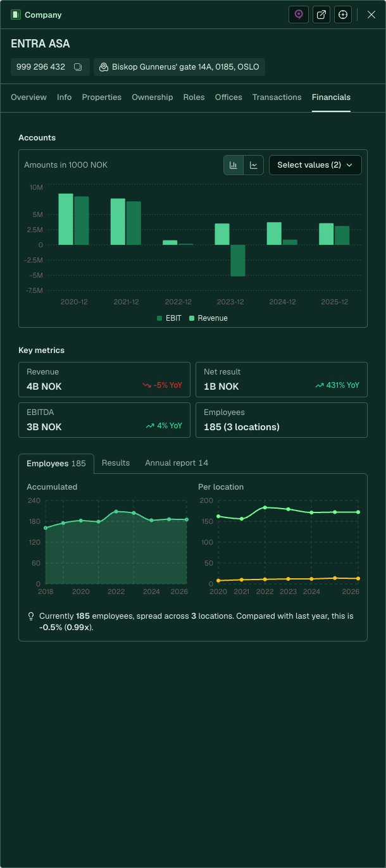Select the Employees 185 sub-tab

point(56,464)
